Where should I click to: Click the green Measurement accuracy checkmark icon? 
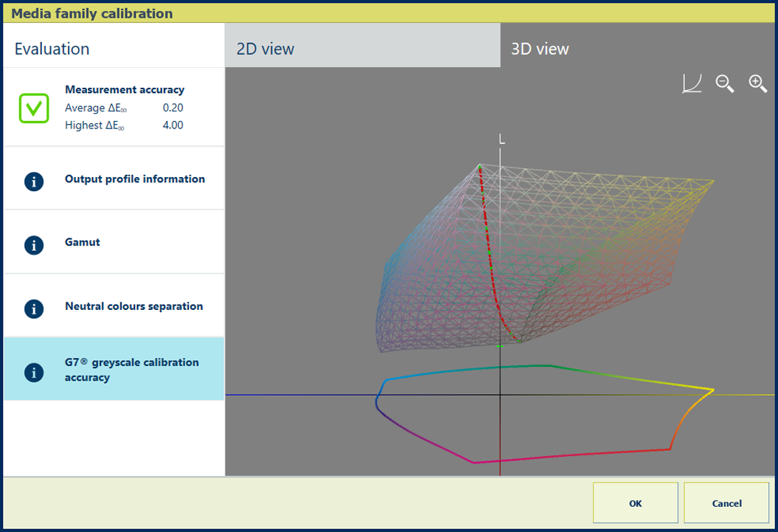click(x=34, y=108)
